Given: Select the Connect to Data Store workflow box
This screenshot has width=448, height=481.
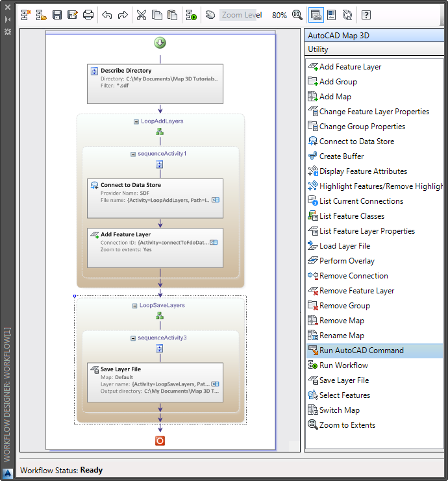Looking at the screenshot, I should [x=155, y=199].
